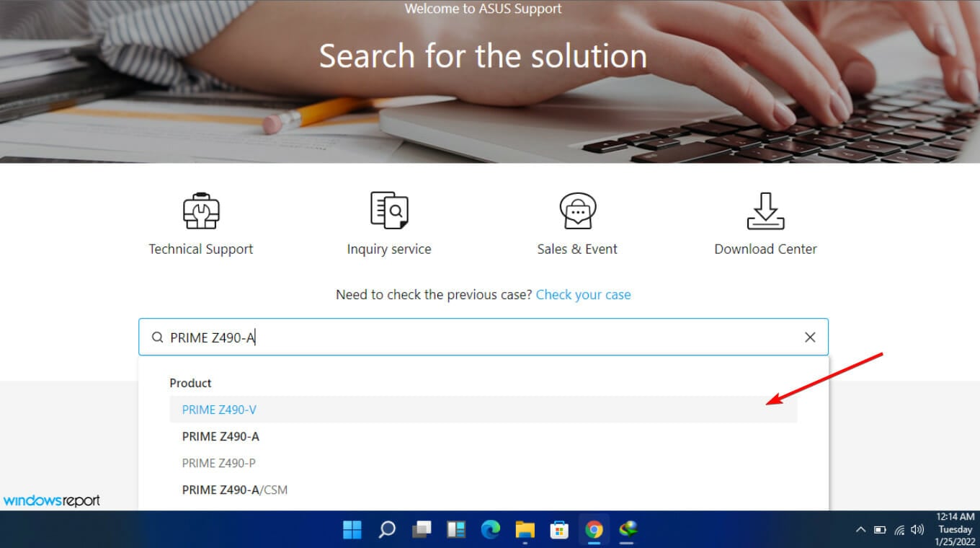
Task: Open the Windows Start menu
Action: 352,530
